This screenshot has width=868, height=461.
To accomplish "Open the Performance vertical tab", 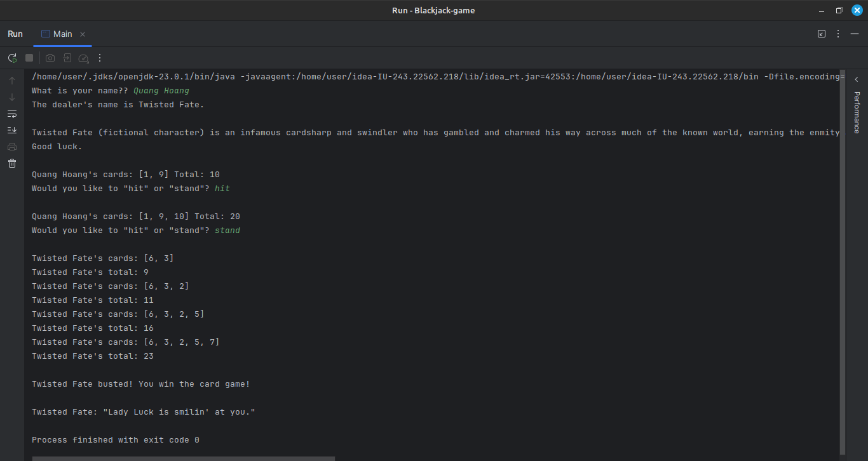I will pyautogui.click(x=857, y=112).
